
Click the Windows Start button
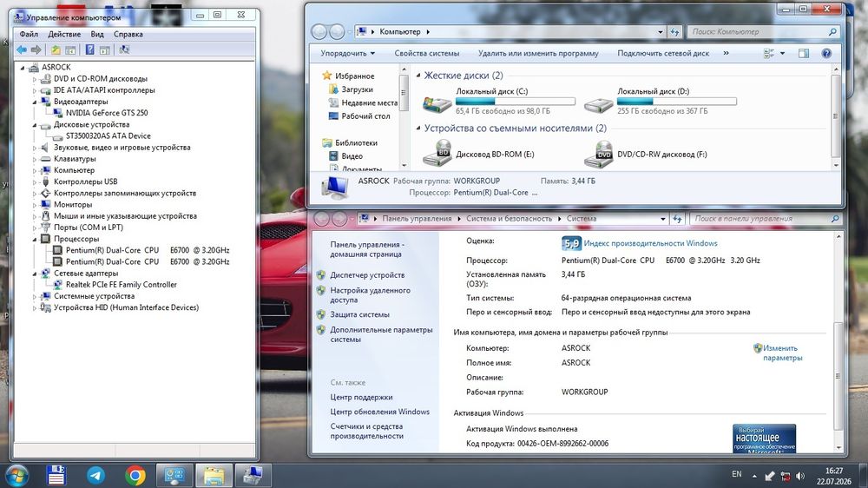16,476
